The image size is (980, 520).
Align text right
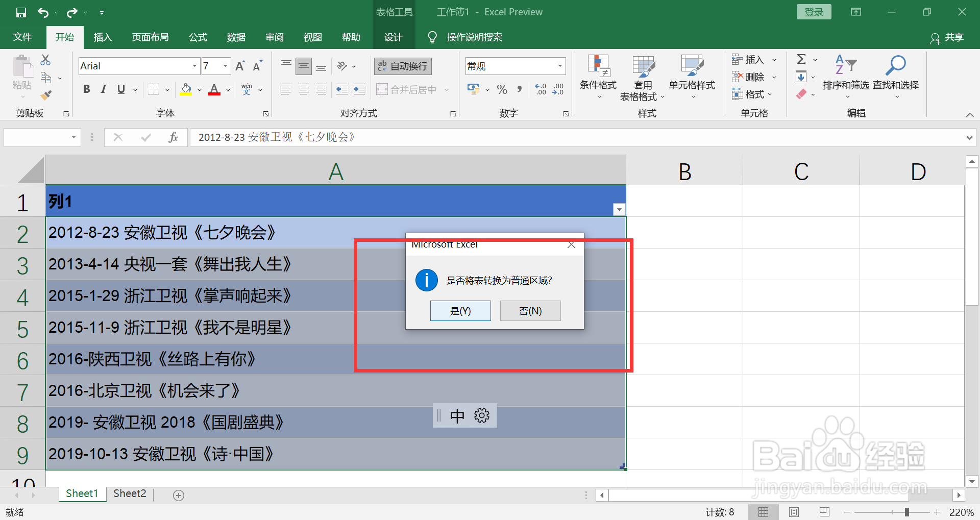(321, 89)
